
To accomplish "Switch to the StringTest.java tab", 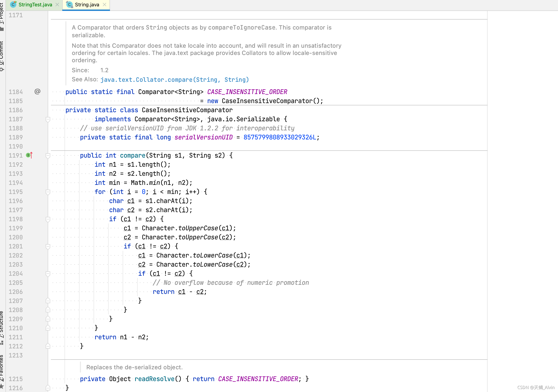I will click(x=35, y=5).
